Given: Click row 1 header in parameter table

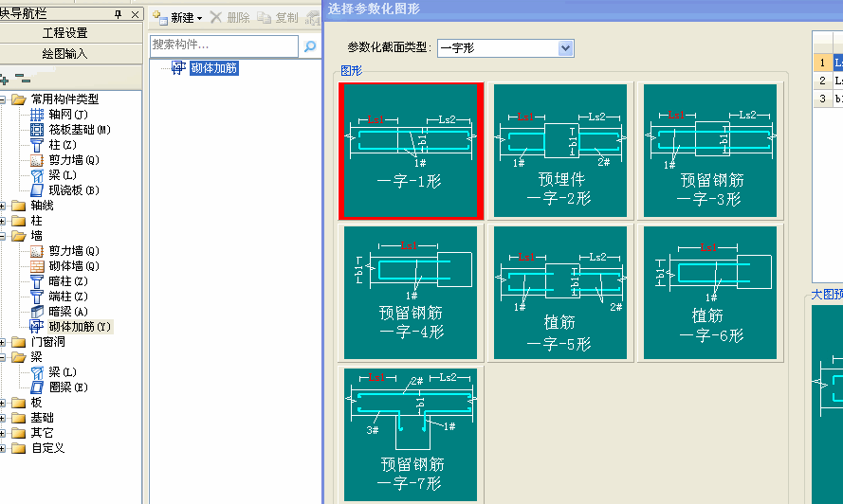Looking at the screenshot, I should 822,63.
